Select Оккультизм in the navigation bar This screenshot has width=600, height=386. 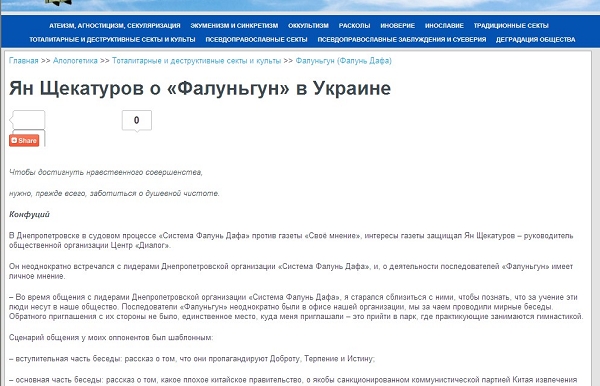pos(308,26)
